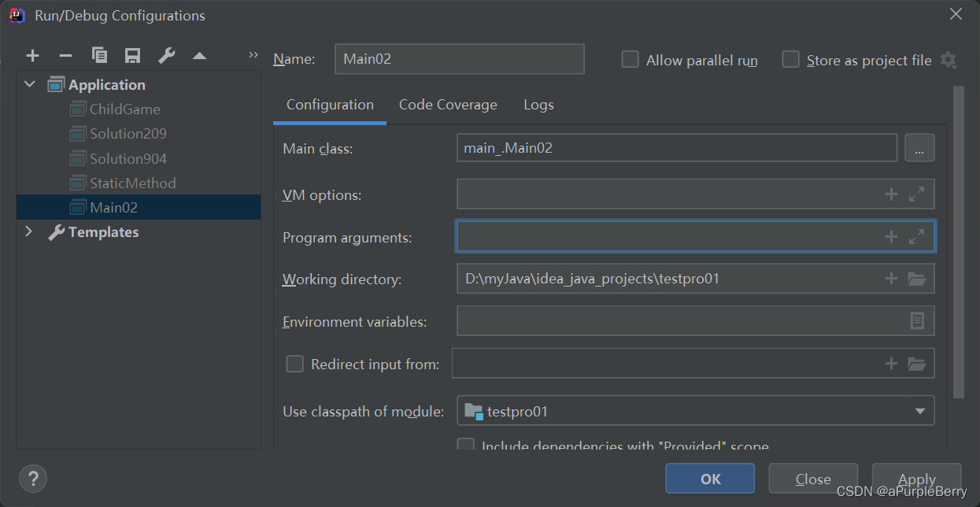This screenshot has height=507, width=980.
Task: Open Use classpath of module dropdown
Action: [695, 410]
